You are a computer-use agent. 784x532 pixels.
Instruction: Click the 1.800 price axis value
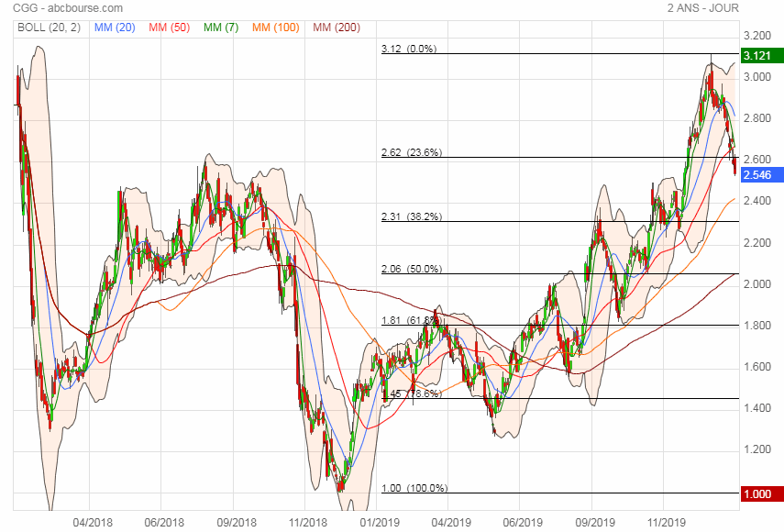[757, 326]
